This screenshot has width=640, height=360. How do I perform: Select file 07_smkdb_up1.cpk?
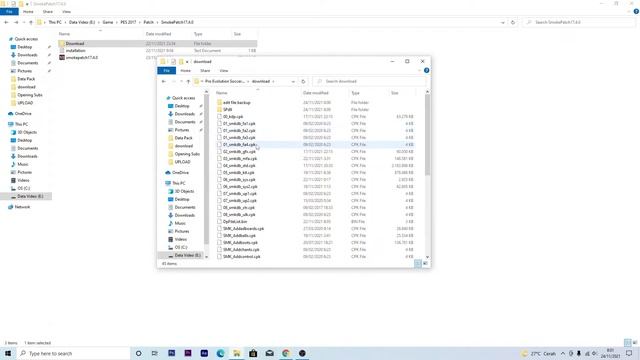[240, 193]
